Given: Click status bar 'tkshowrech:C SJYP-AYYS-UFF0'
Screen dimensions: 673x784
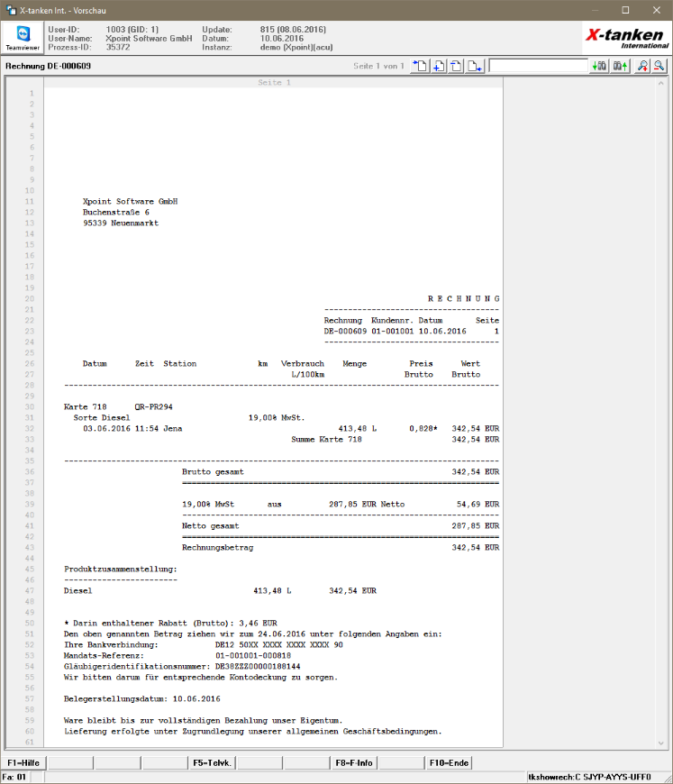Looking at the screenshot, I should tap(589, 777).
